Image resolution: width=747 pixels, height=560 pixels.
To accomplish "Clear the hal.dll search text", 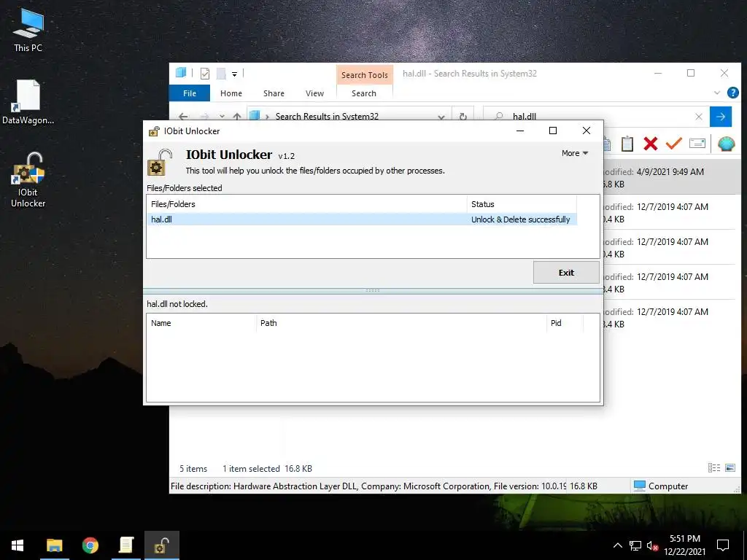I will click(698, 116).
